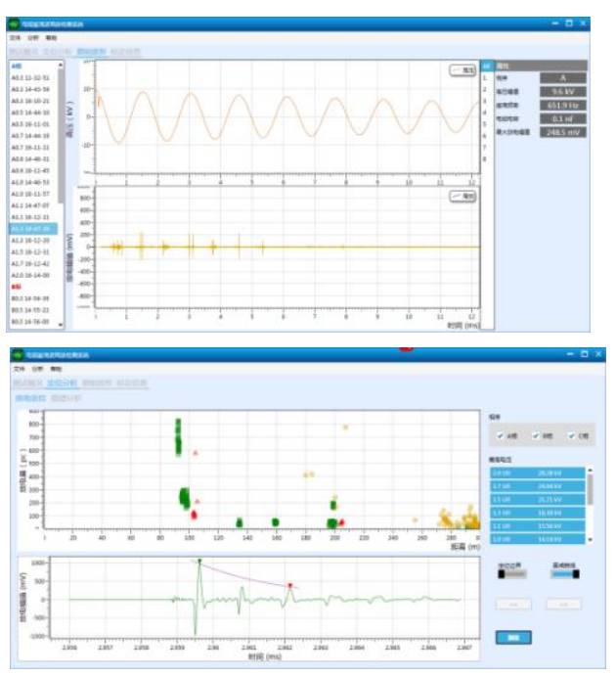This screenshot has height=676, width=616.
Task: Click the green peak marker on waveform
Action: (199, 562)
